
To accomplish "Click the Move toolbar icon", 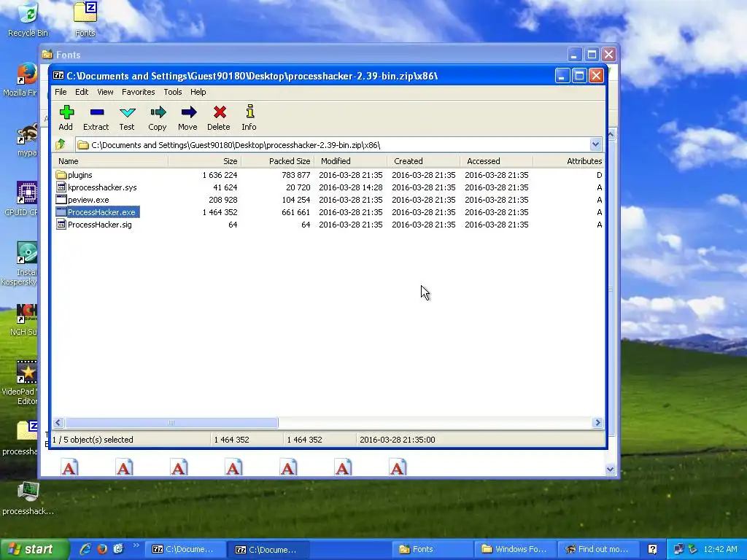I will point(189,112).
